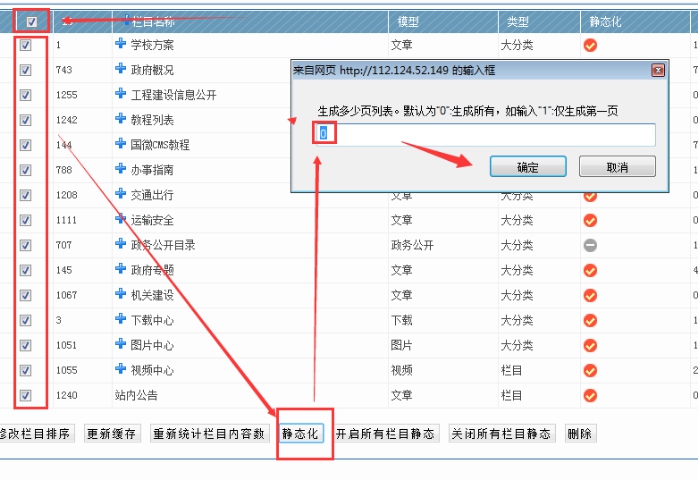Uncheck the checkbox for 站内公告 row
The height and width of the screenshot is (480, 698).
(x=26, y=395)
